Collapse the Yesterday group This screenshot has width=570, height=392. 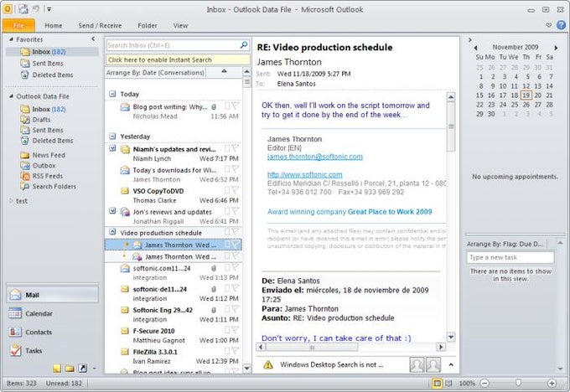[x=112, y=137]
